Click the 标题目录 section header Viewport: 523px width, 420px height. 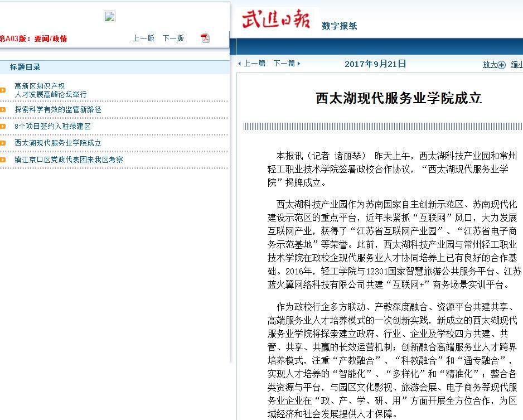(x=25, y=67)
